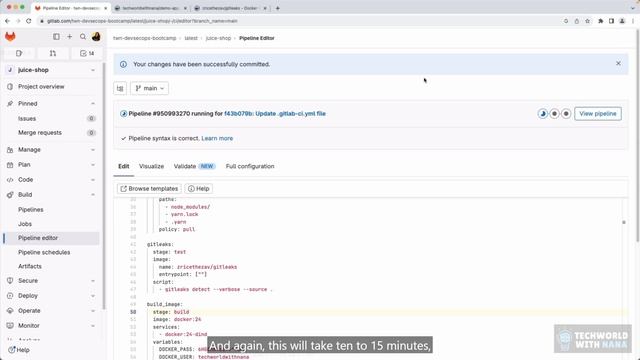
Task: Go to latest breadcrumb
Action: 191,38
